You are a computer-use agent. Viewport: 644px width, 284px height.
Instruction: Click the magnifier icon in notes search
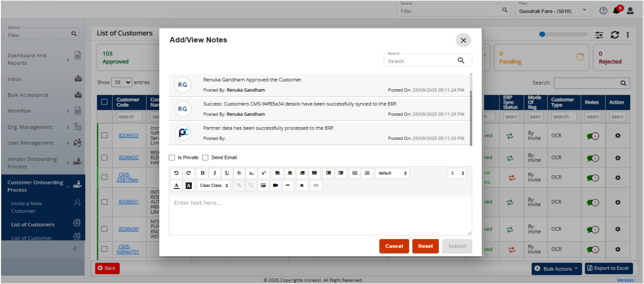(x=461, y=60)
